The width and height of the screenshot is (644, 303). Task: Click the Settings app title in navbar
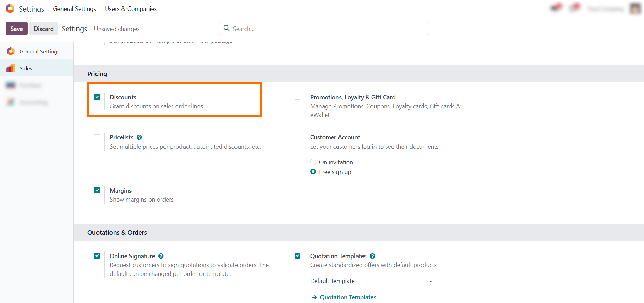point(32,9)
